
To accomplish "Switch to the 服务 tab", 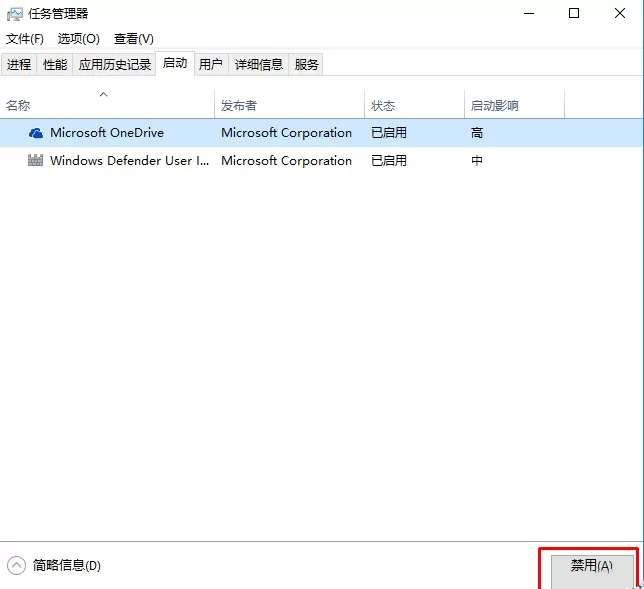I will pyautogui.click(x=306, y=64).
